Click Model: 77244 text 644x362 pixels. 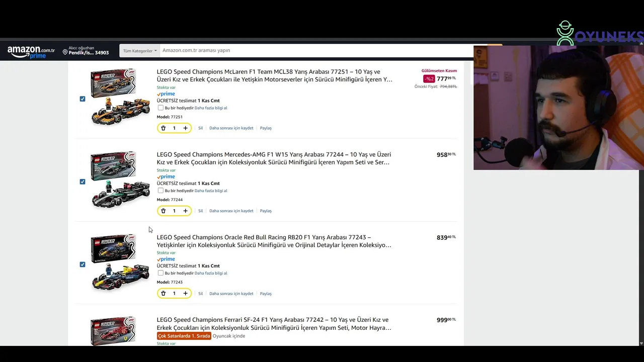click(170, 200)
